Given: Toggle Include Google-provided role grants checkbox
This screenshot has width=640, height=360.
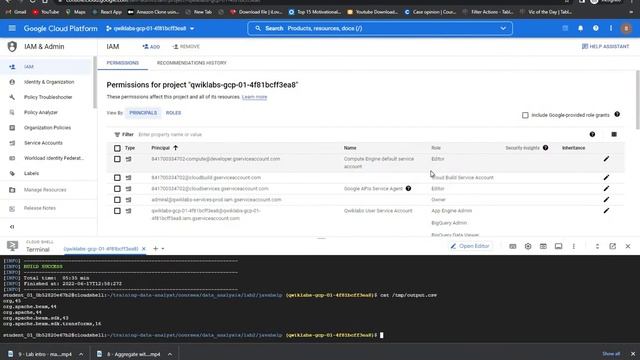Looking at the screenshot, I should pyautogui.click(x=525, y=115).
